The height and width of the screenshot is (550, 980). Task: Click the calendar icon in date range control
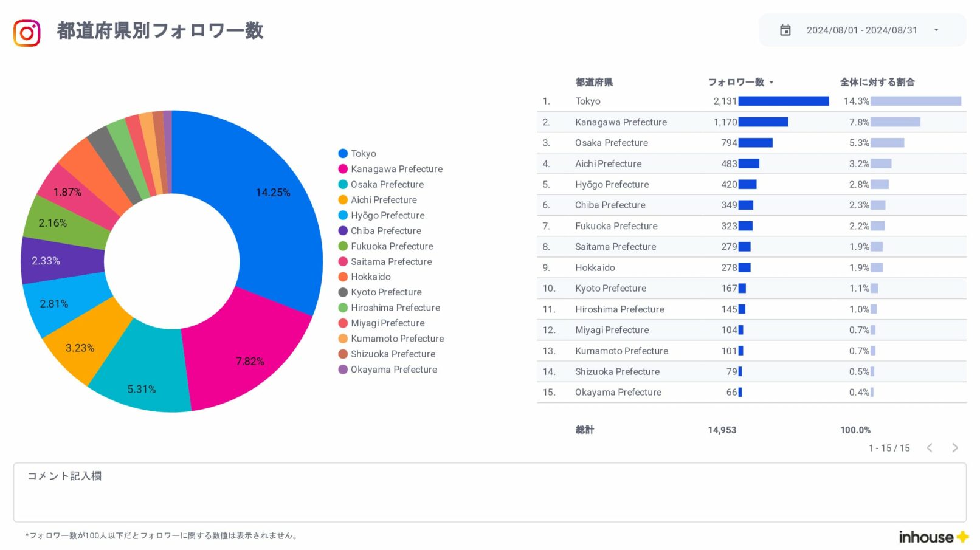coord(785,29)
